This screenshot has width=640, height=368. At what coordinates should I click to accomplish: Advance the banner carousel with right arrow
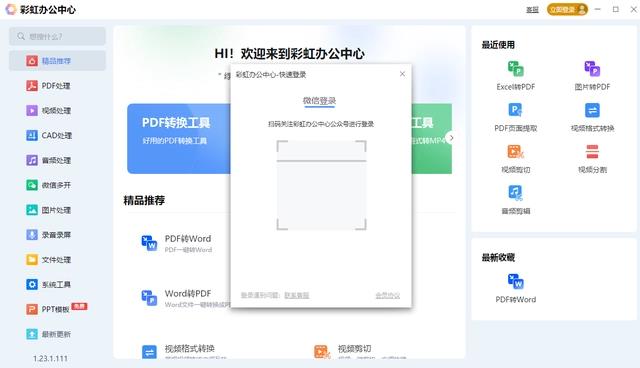click(451, 138)
